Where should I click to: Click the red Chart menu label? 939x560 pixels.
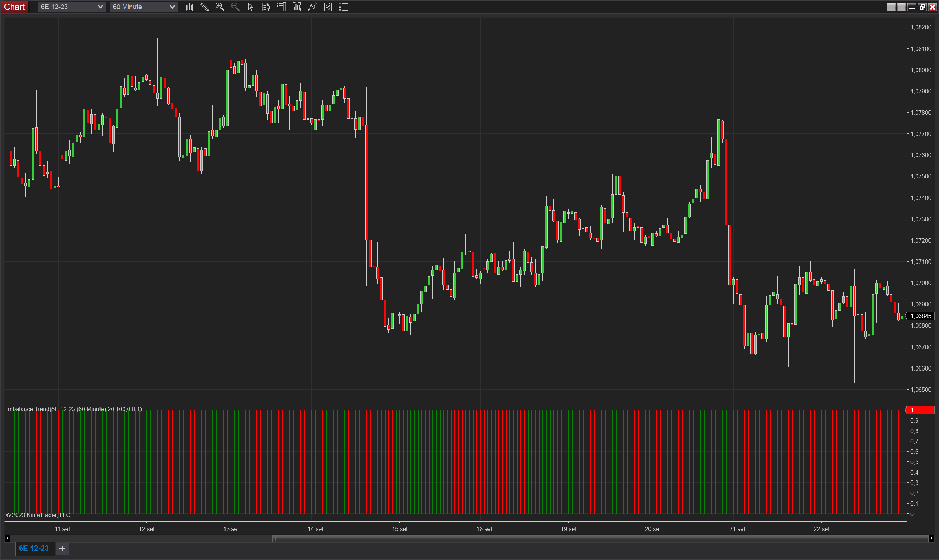point(14,7)
